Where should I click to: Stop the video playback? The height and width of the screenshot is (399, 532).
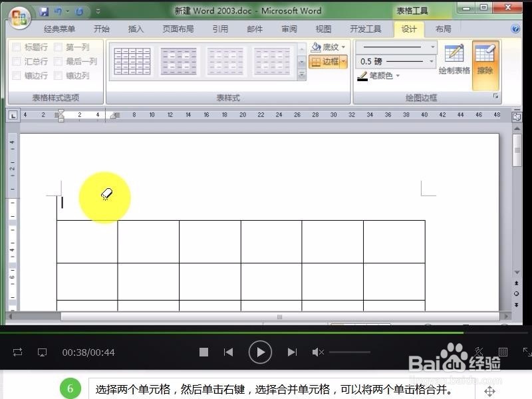tap(203, 352)
